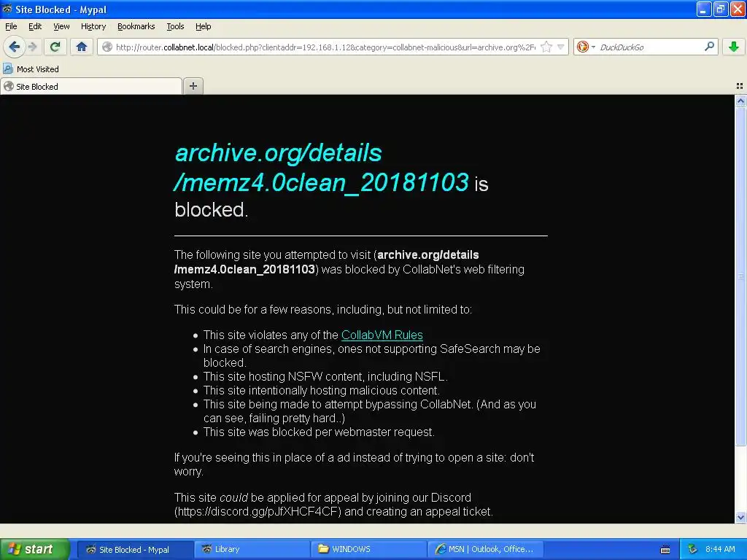Viewport: 747px width, 560px height.
Task: Open the Most Visited bookmarks folder
Action: [x=31, y=69]
